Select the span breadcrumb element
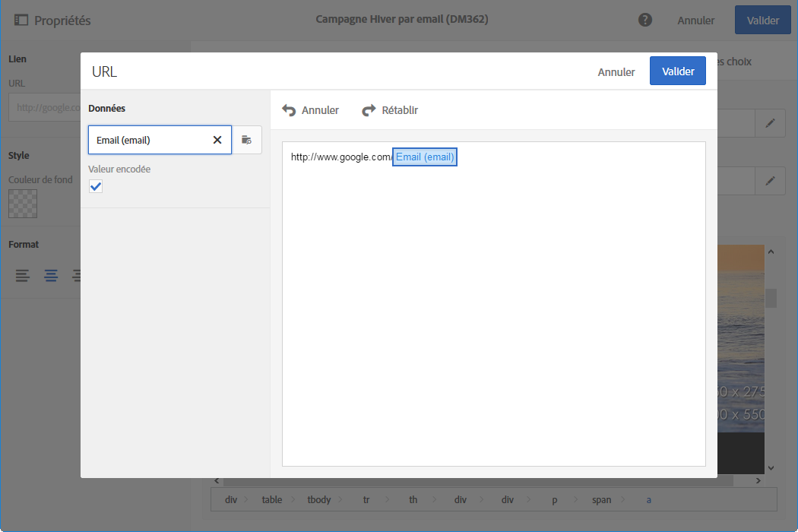The height and width of the screenshot is (532, 798). coord(603,499)
